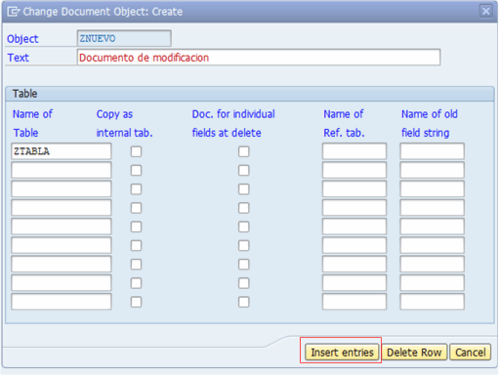Image resolution: width=500 pixels, height=375 pixels.
Task: Click the last-row old field string field
Action: (x=432, y=302)
